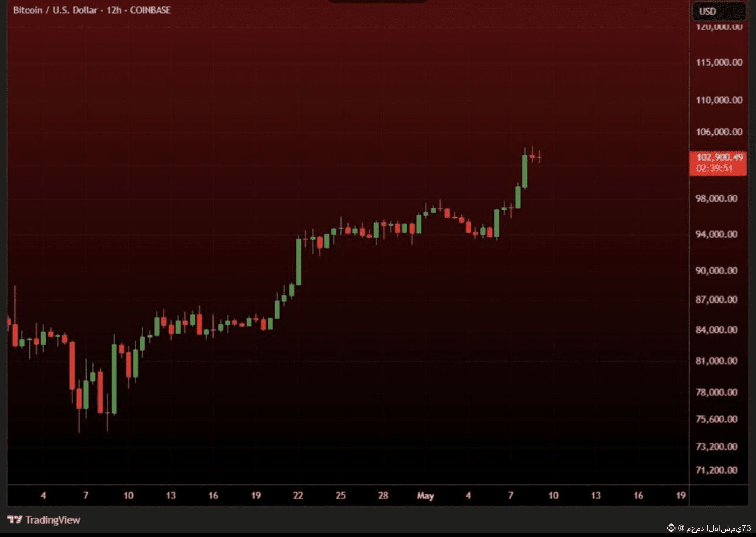Click the 110,000.00 price axis label
Screen dimensions: 756x537
pyautogui.click(x=719, y=100)
